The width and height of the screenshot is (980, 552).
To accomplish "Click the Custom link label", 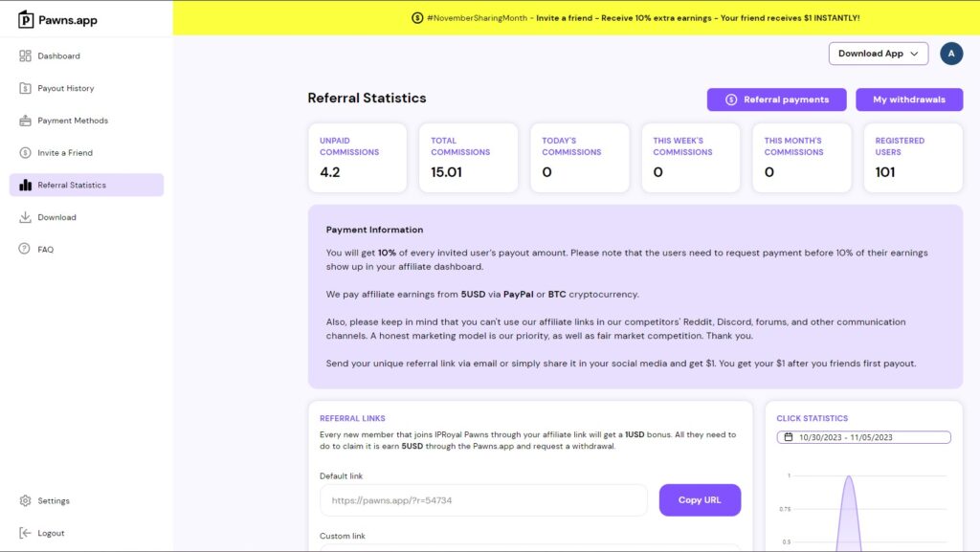I will pos(343,536).
